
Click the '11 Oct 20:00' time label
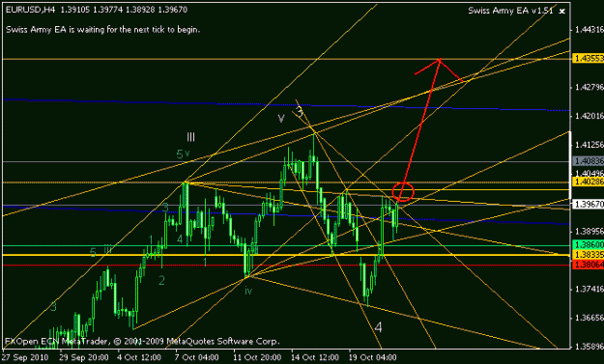click(257, 357)
